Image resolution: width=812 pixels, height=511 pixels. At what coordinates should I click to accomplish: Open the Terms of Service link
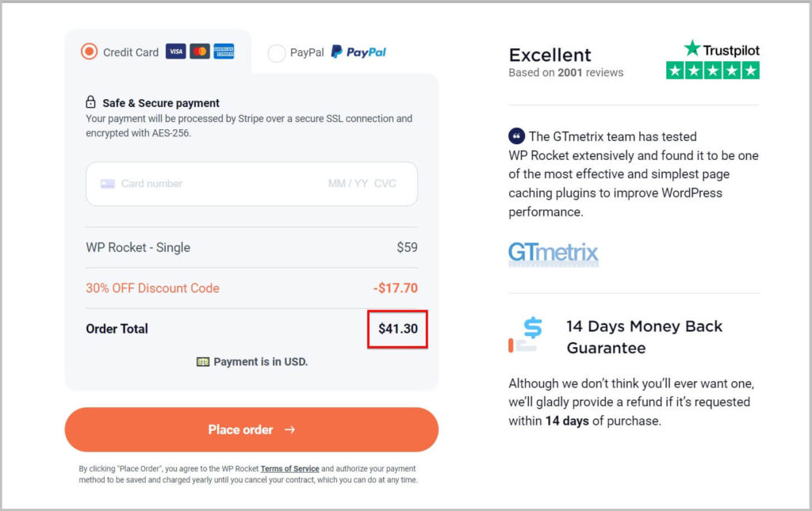click(x=289, y=469)
